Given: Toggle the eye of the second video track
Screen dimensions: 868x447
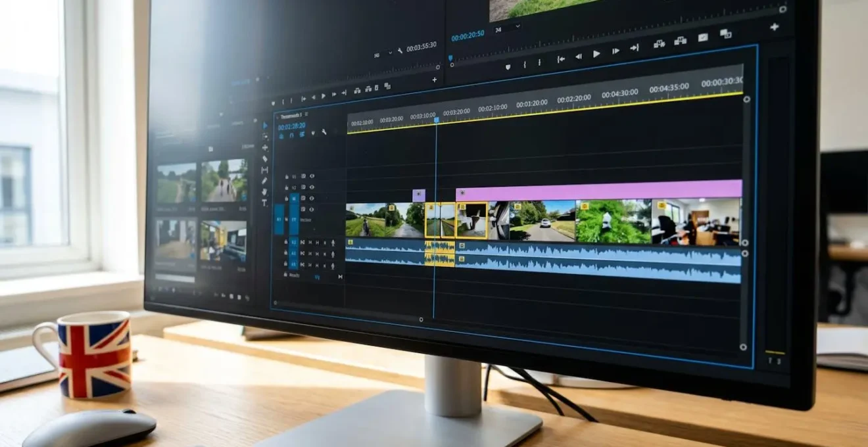Looking at the screenshot, I should (x=312, y=187).
